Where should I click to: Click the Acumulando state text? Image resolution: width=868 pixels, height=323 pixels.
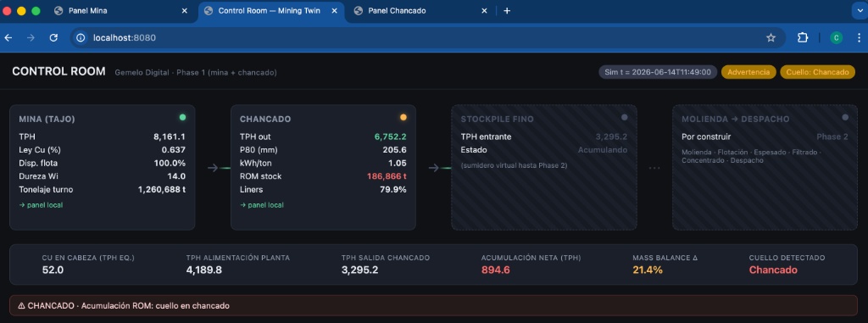603,149
